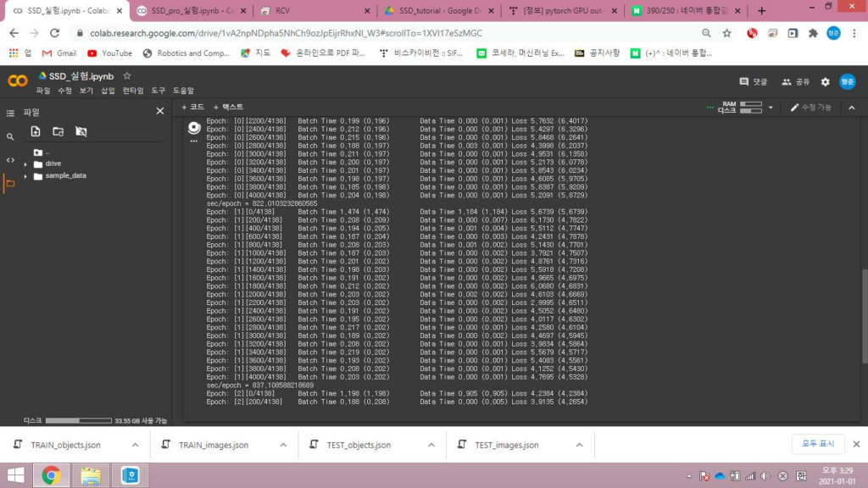The image size is (868, 488).
Task: Expand the sample_data folder
Action: (26, 175)
